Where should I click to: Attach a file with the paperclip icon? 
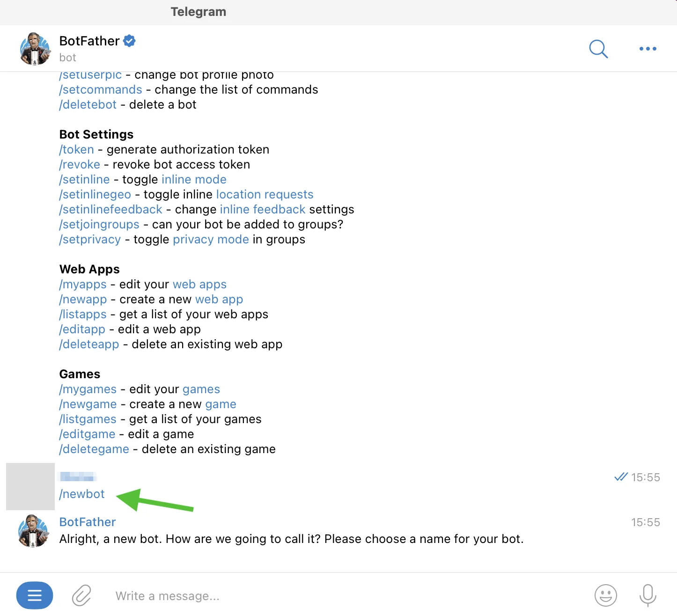tap(81, 595)
